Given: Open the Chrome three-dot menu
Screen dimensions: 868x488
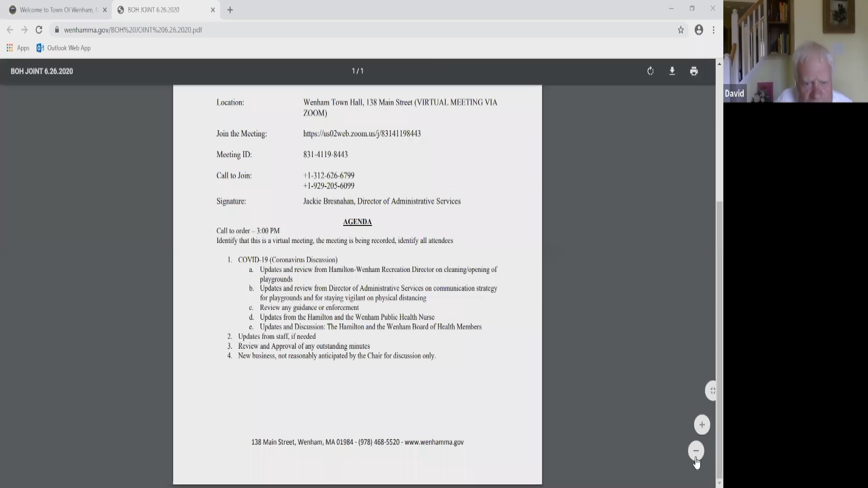Looking at the screenshot, I should 714,30.
